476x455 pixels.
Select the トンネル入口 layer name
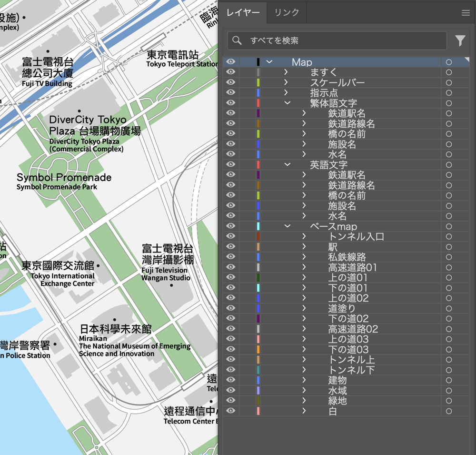pyautogui.click(x=356, y=237)
